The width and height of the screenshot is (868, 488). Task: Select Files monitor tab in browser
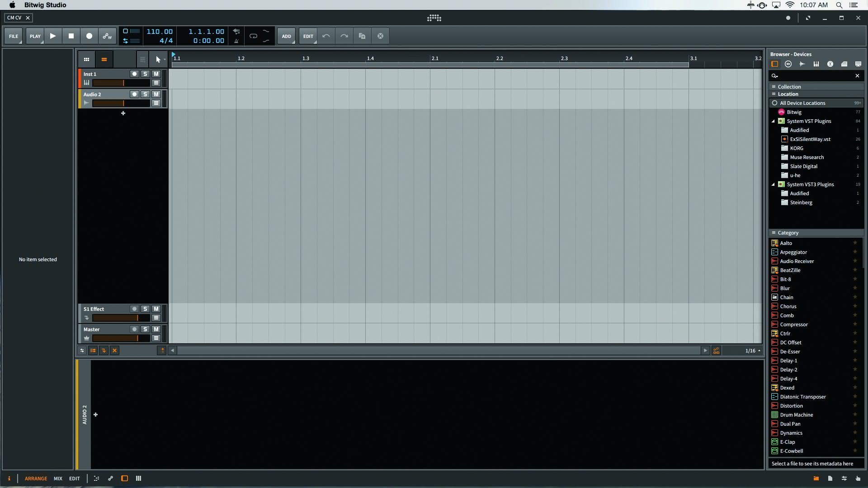[x=858, y=64]
